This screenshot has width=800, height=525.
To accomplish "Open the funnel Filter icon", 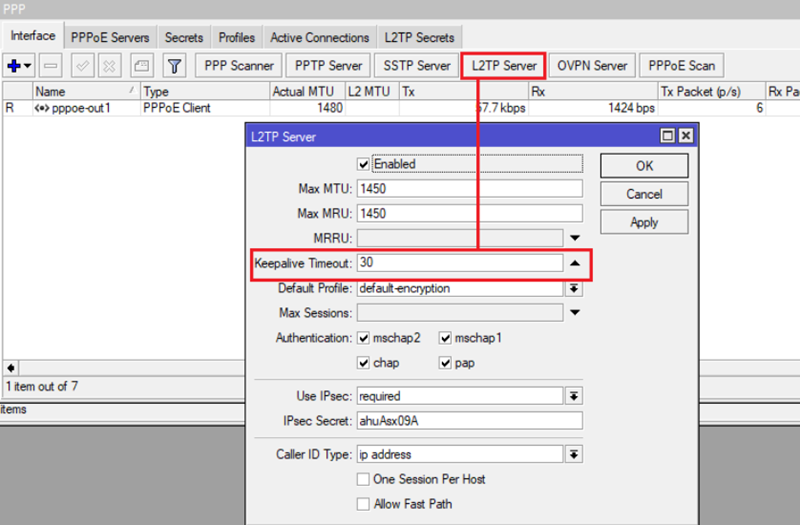I will [x=174, y=66].
